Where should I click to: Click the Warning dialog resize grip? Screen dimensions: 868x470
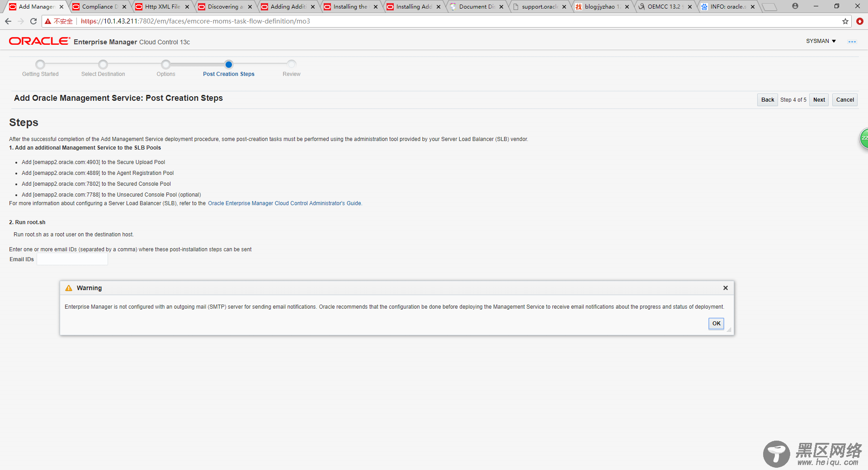click(729, 330)
